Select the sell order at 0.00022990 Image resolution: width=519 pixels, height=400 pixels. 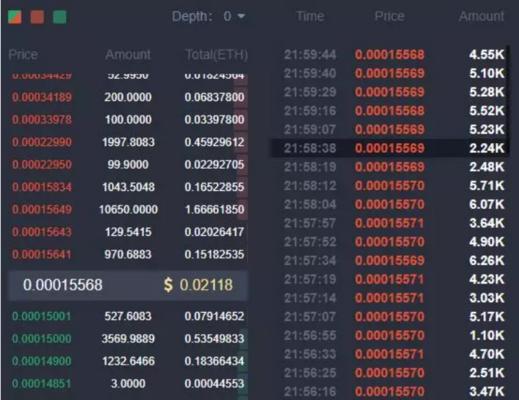tap(128, 142)
